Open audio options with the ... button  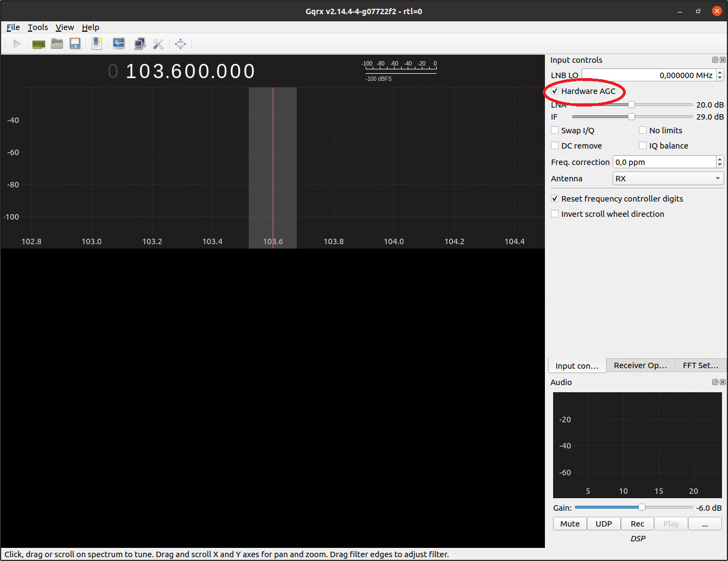pyautogui.click(x=705, y=524)
